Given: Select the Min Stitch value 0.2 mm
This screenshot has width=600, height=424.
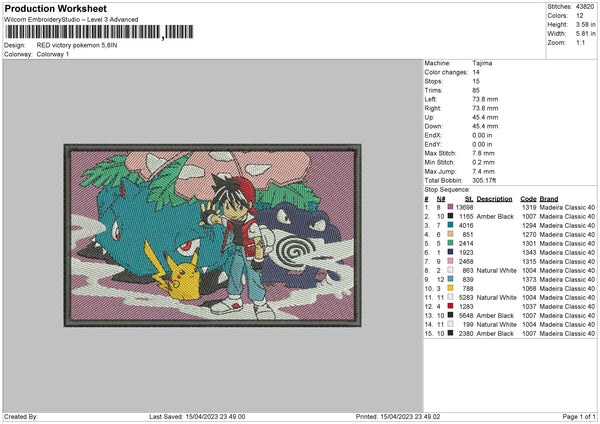Looking at the screenshot, I should pos(484,162).
